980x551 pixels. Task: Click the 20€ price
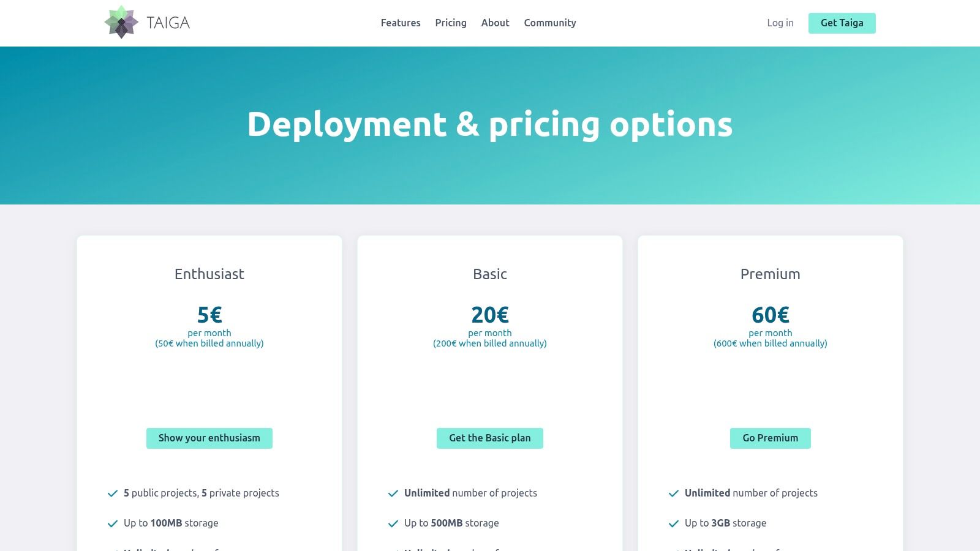(x=490, y=315)
